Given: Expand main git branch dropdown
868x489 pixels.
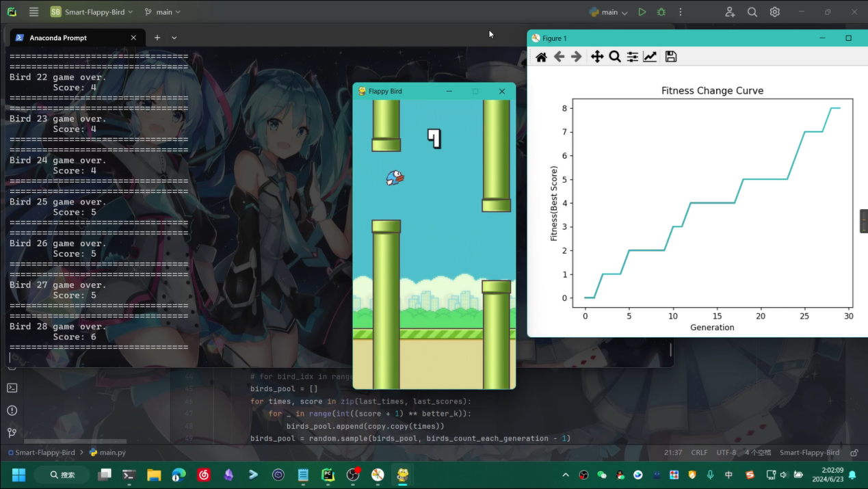Looking at the screenshot, I should click(163, 12).
